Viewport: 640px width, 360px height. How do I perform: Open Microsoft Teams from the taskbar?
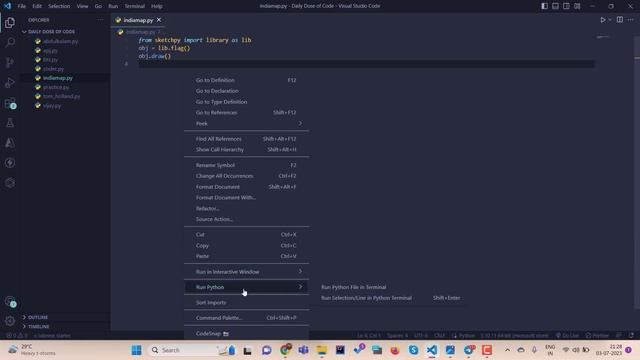tap(303, 350)
